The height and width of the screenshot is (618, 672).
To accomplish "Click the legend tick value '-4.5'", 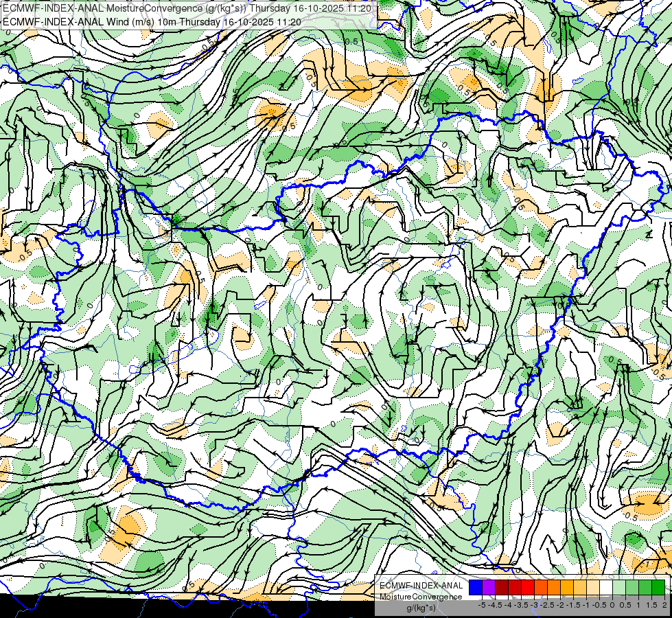I will click(x=495, y=605).
